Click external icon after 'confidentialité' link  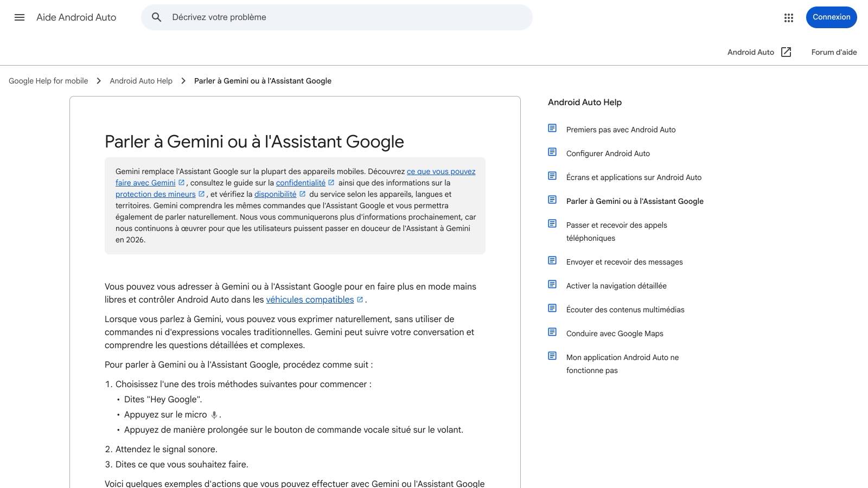point(331,183)
